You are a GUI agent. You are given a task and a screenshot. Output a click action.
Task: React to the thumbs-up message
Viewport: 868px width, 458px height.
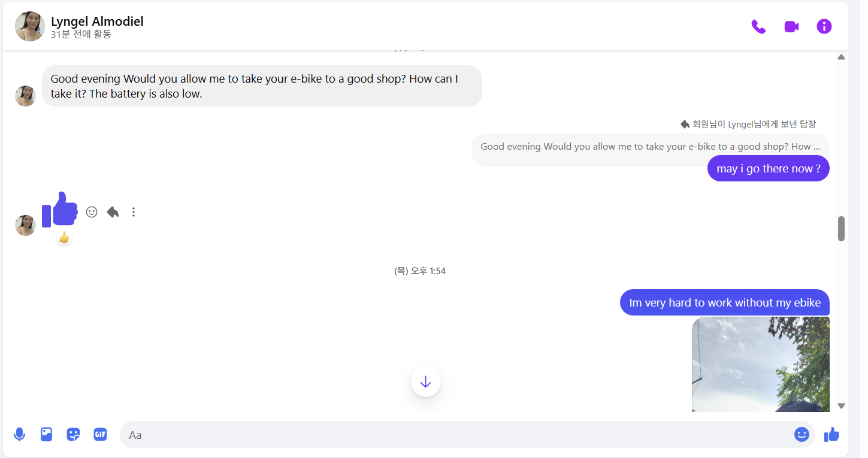point(92,212)
